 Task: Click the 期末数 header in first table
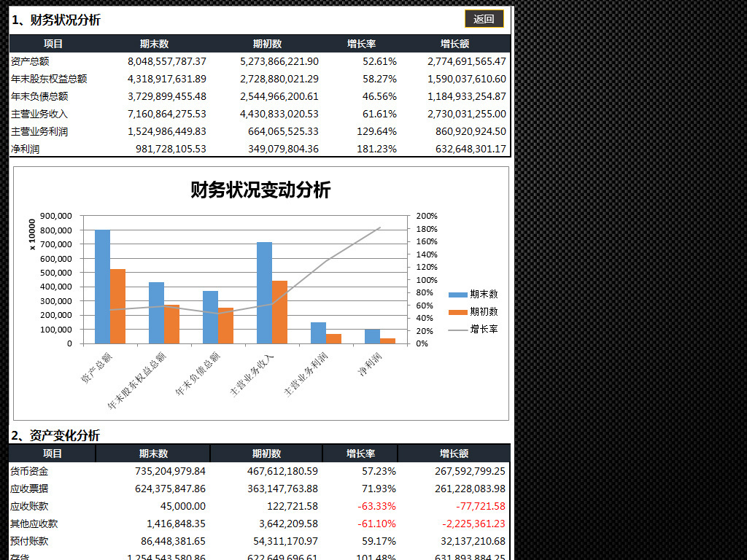[x=155, y=44]
